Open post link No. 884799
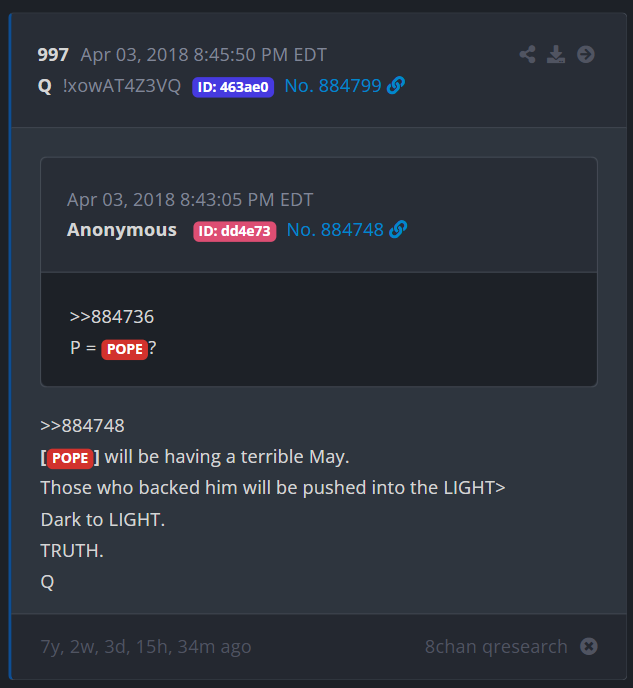Screen dimensions: 633x688 333,86
